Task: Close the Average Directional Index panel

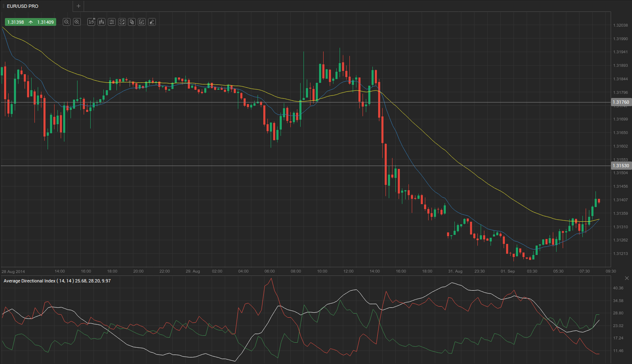Action: pos(626,278)
